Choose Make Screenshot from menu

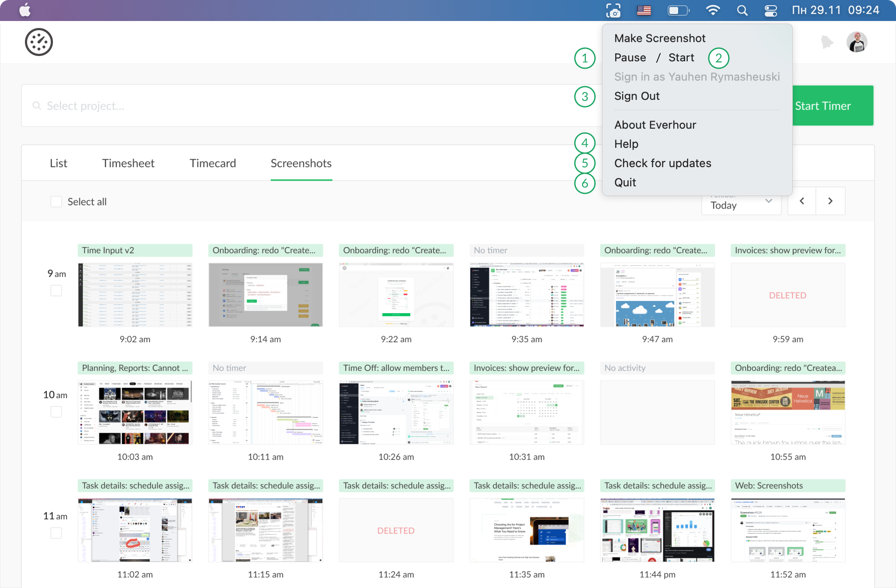(x=660, y=38)
